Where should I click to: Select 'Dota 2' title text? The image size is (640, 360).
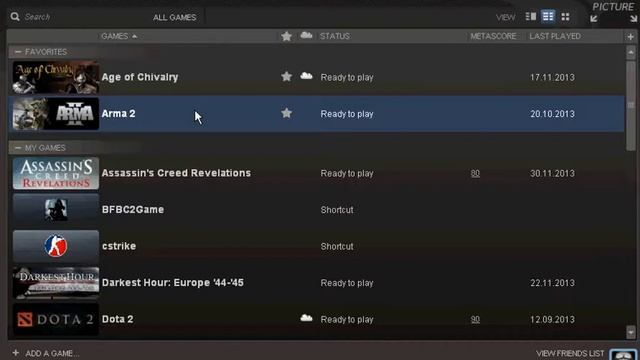118,319
